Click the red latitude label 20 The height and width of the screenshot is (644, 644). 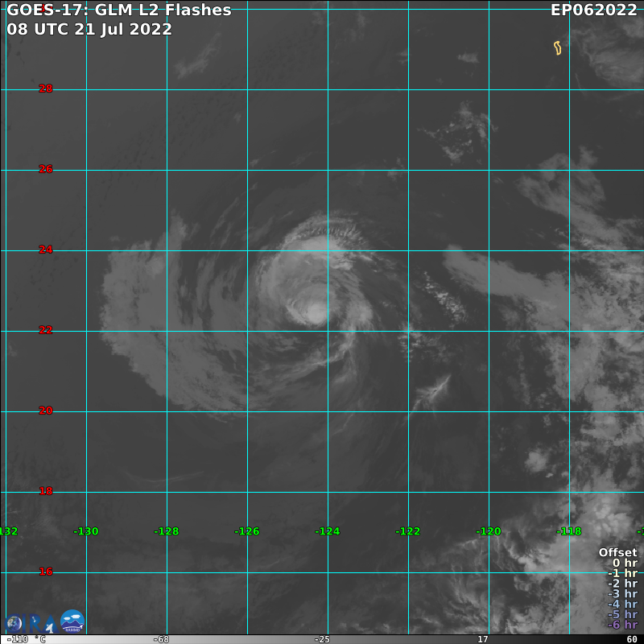(x=46, y=411)
